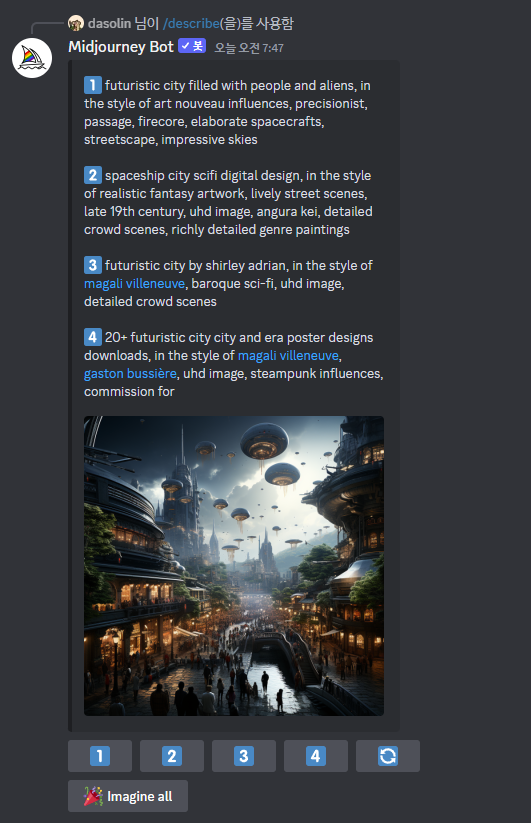Click the party popper icon on Imagine all
The width and height of the screenshot is (531, 823).
pyautogui.click(x=93, y=796)
